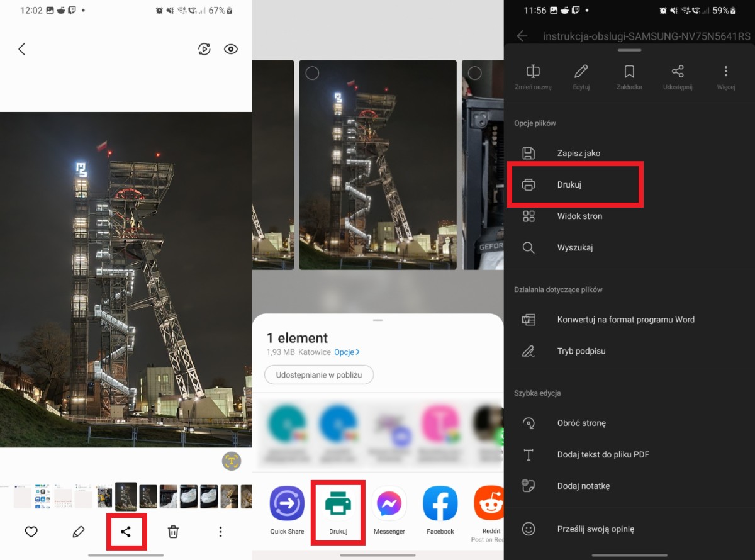This screenshot has width=755, height=560.
Task: Open the Drukuj printer app icon
Action: pos(338,505)
